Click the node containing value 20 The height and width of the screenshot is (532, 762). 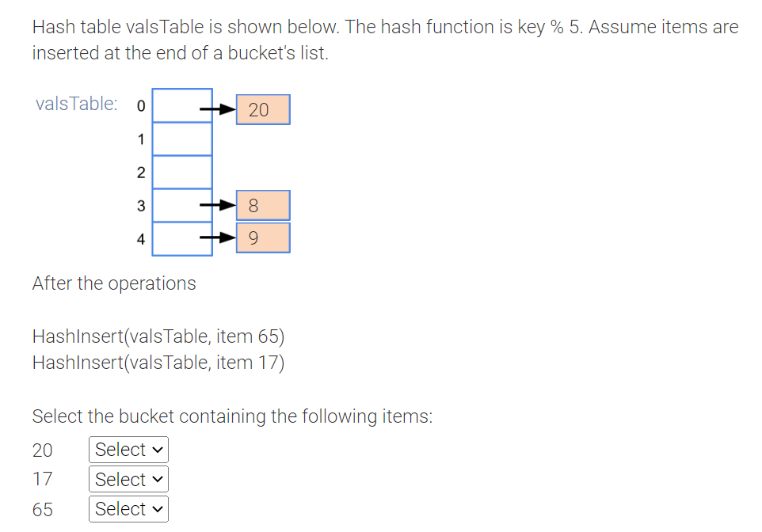262,109
